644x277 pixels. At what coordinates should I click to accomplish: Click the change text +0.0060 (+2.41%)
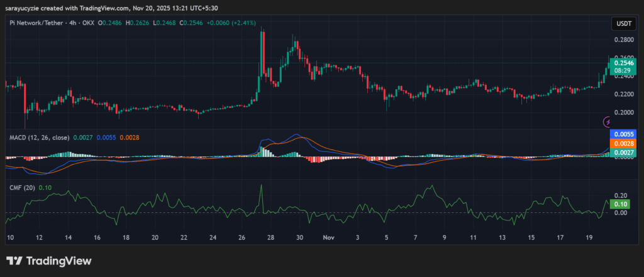230,23
